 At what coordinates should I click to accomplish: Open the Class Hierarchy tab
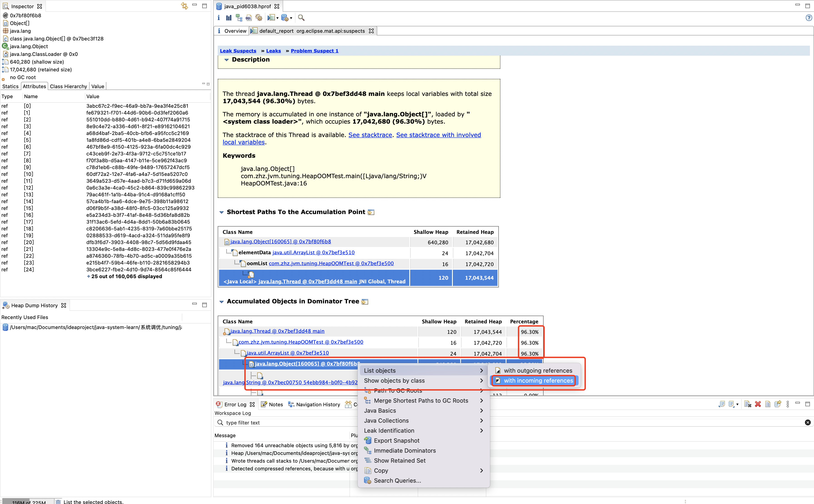tap(68, 86)
